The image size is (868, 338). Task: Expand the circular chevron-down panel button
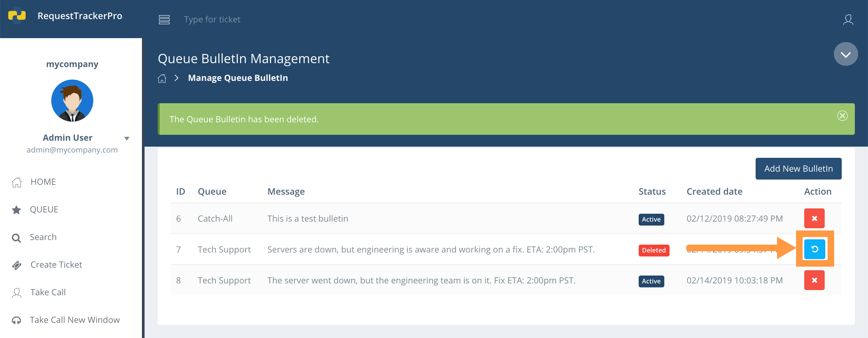pos(845,54)
